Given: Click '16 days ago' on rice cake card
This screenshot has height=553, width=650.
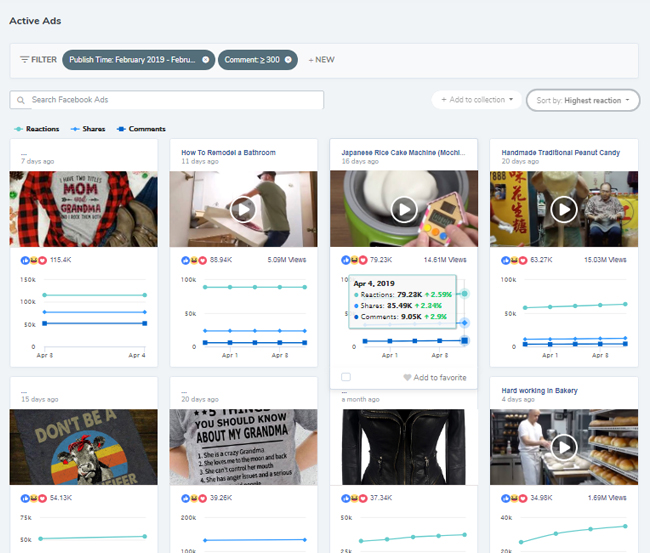Looking at the screenshot, I should click(x=360, y=161).
